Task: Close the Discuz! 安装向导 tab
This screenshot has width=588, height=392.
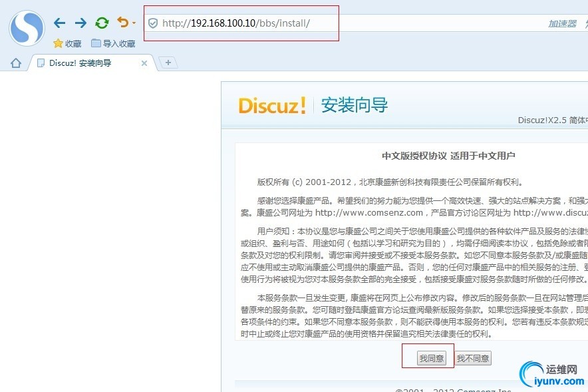Action: point(144,63)
